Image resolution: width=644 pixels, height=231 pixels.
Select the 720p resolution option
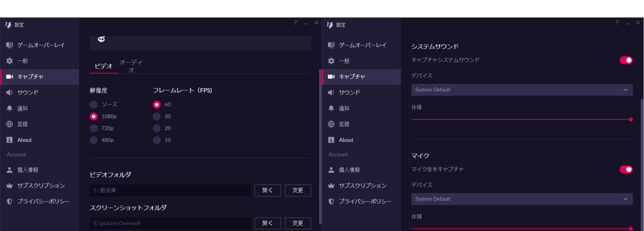click(94, 128)
